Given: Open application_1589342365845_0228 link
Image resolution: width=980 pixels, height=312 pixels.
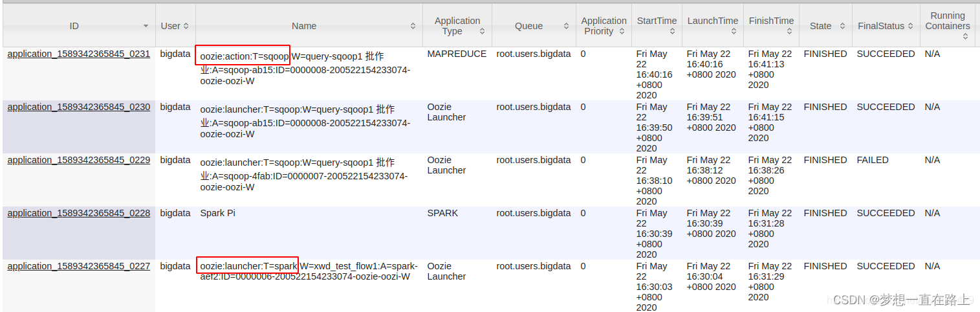Looking at the screenshot, I should (78, 213).
